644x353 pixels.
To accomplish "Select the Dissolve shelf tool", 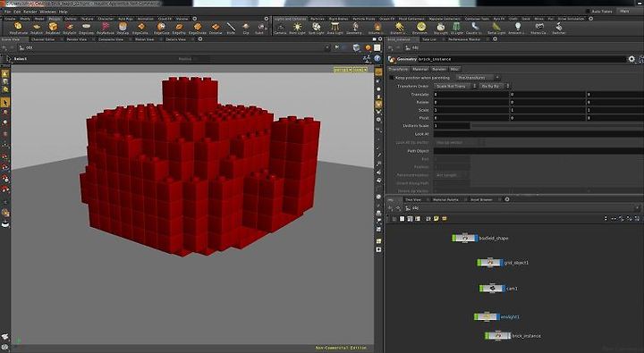I will coord(216,29).
